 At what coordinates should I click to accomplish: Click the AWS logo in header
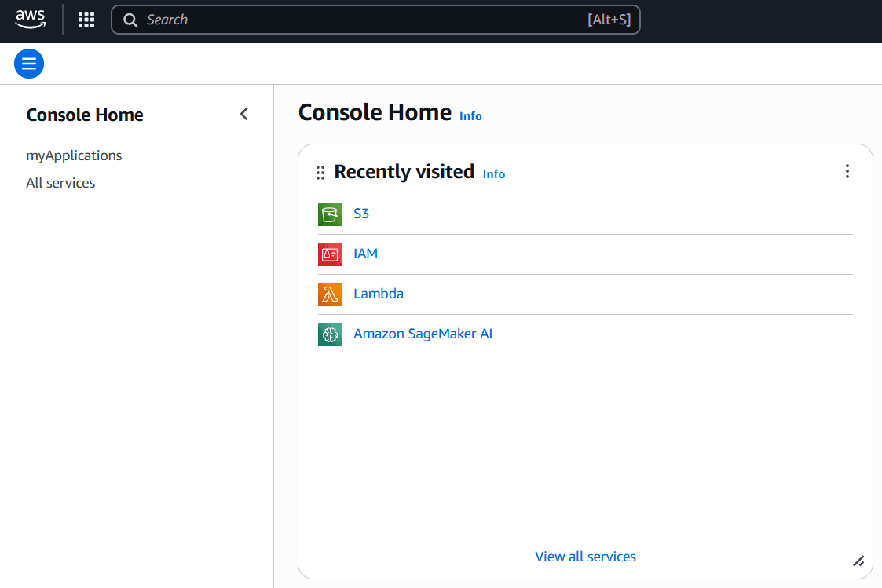pyautogui.click(x=31, y=20)
